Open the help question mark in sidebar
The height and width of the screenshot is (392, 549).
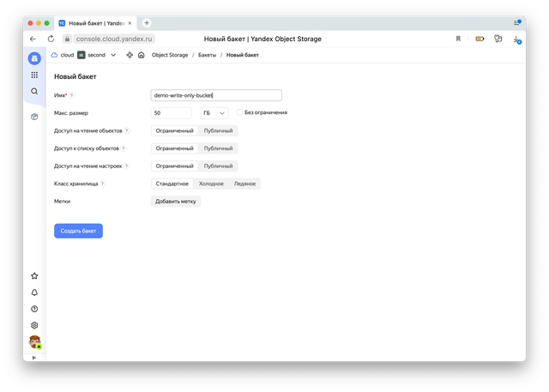(x=34, y=309)
